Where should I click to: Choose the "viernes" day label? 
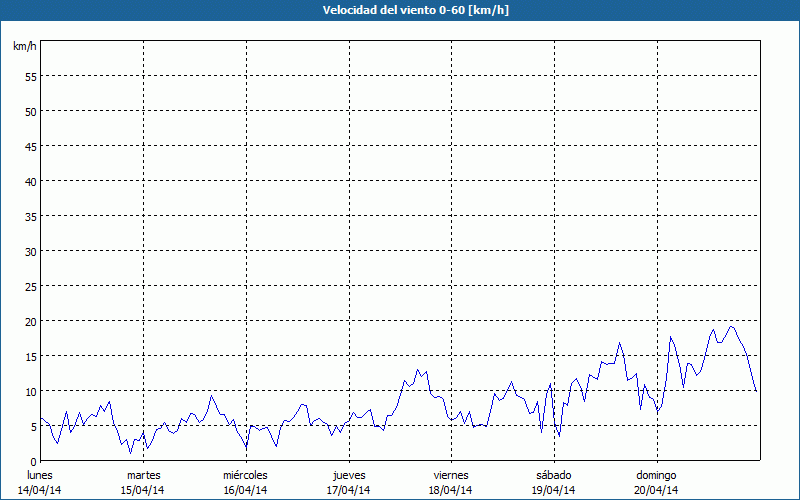451,475
